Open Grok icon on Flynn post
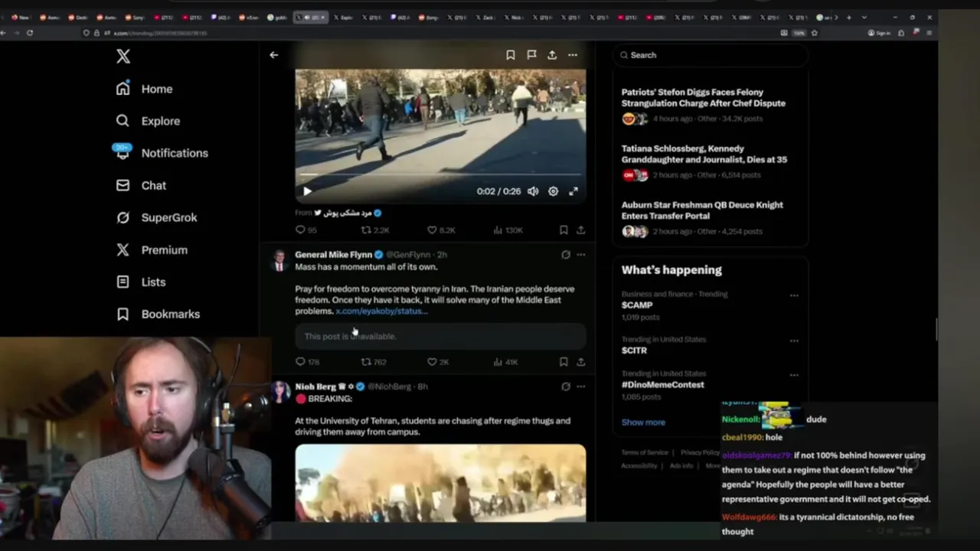The image size is (980, 551). [x=566, y=255]
